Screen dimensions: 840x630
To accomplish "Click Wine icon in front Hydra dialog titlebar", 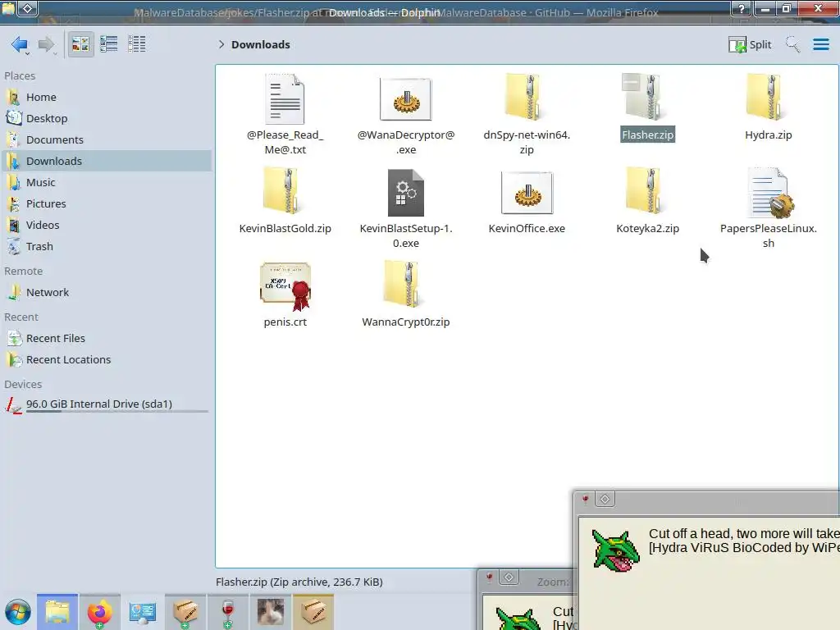I will [x=586, y=500].
